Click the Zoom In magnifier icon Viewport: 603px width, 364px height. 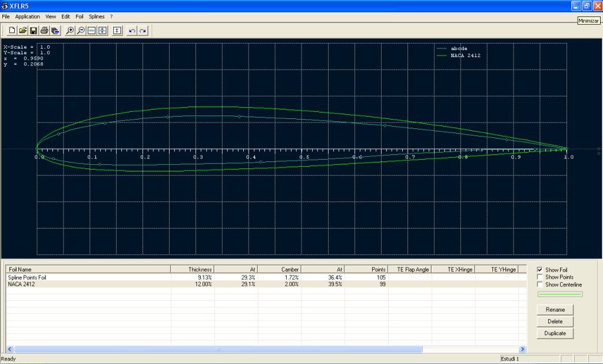[x=70, y=31]
